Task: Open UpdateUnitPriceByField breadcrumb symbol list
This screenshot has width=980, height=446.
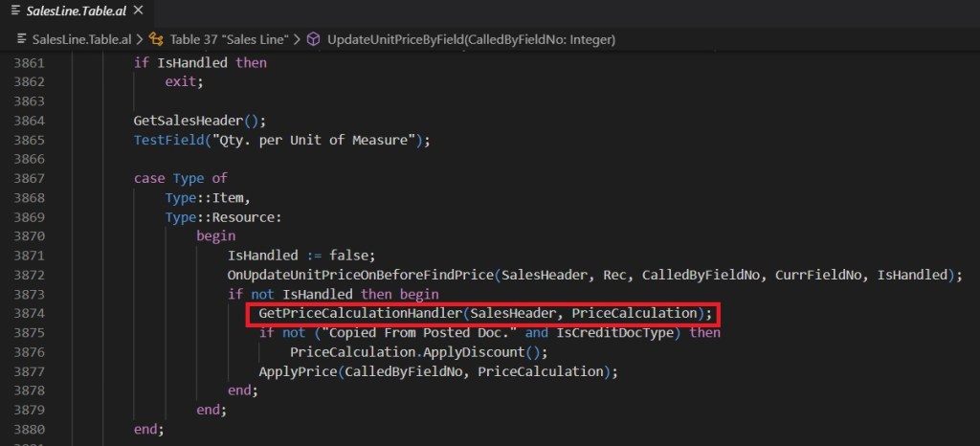Action: coord(471,39)
